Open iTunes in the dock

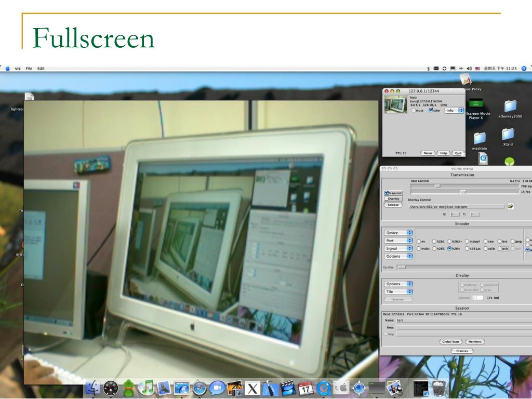click(x=147, y=388)
